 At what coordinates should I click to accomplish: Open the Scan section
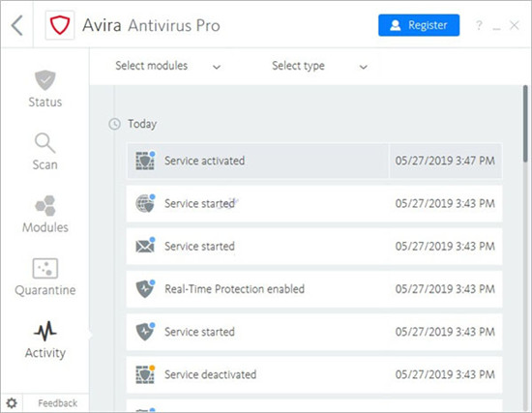point(45,152)
